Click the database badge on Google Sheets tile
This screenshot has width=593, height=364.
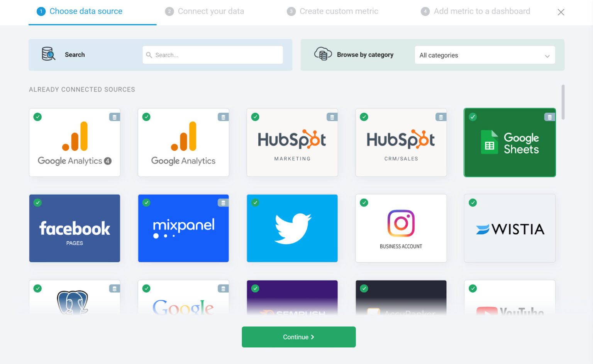click(x=549, y=117)
